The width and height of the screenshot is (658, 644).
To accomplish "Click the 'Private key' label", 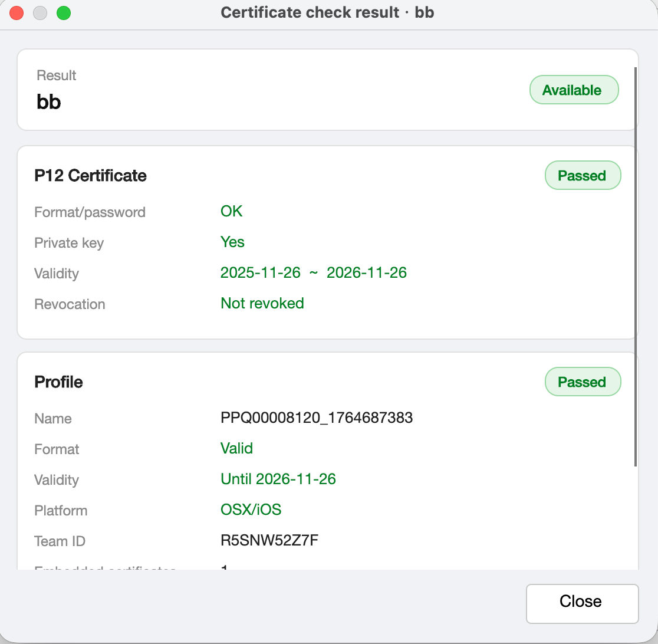I will click(69, 242).
